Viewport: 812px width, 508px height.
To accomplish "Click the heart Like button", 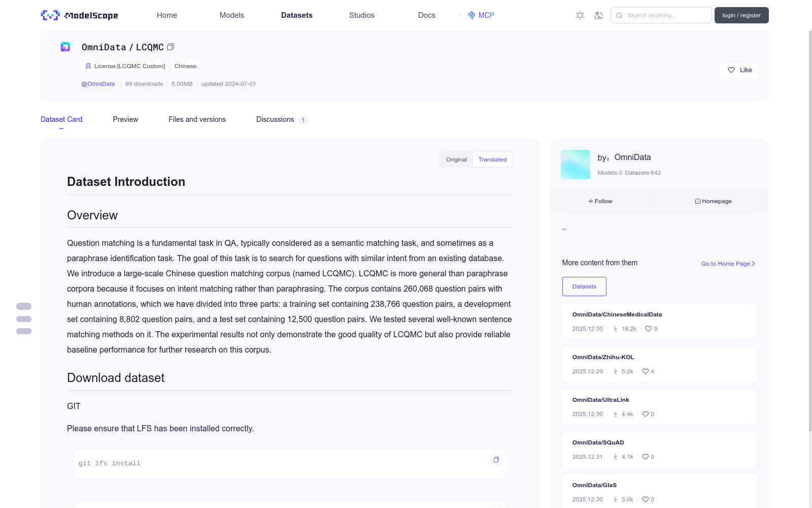I will pos(739,70).
